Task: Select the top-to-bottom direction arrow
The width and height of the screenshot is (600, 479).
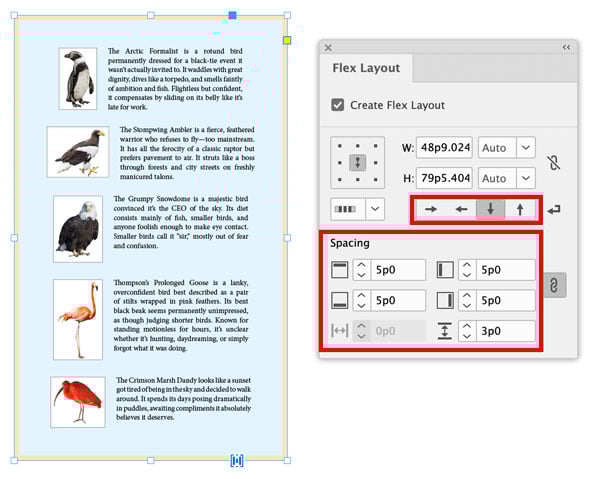Action: point(491,210)
